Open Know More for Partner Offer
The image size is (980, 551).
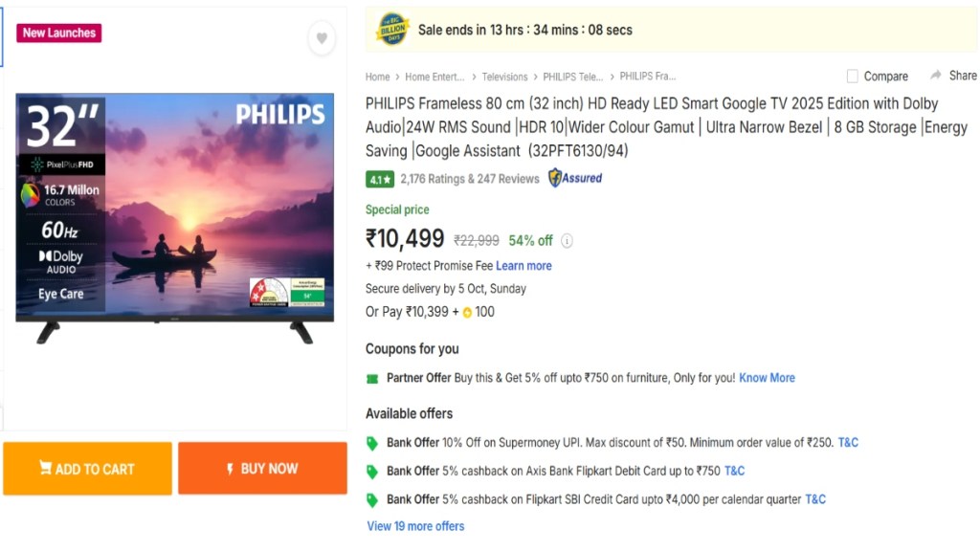pyautogui.click(x=767, y=378)
